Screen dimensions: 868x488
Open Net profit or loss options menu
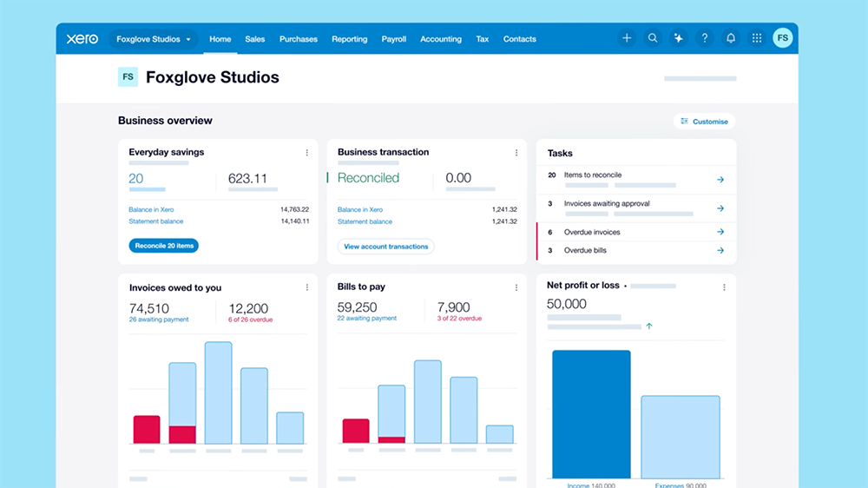coord(724,287)
